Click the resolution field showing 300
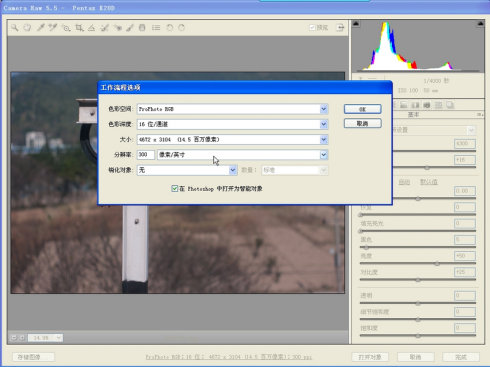Image resolution: width=490 pixels, height=367 pixels. (146, 155)
